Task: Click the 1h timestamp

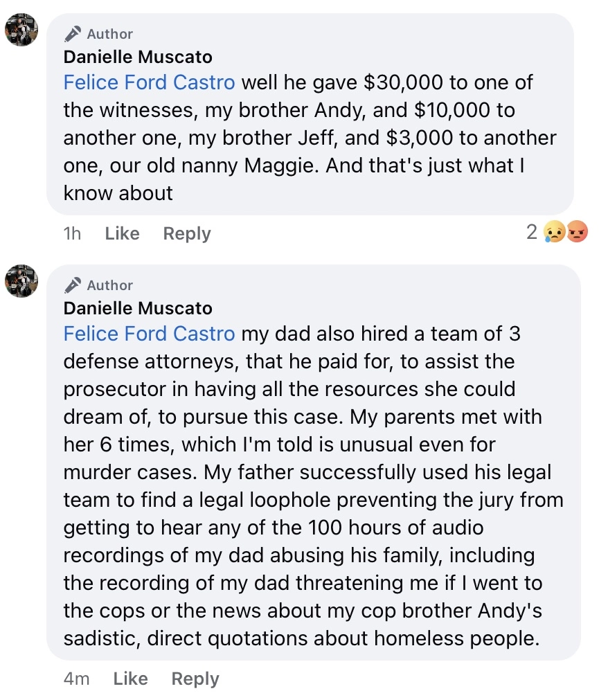Action: click(72, 233)
